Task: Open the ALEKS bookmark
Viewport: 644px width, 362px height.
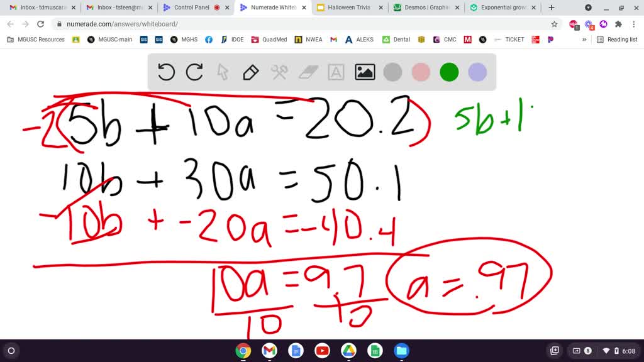Action: tap(358, 39)
